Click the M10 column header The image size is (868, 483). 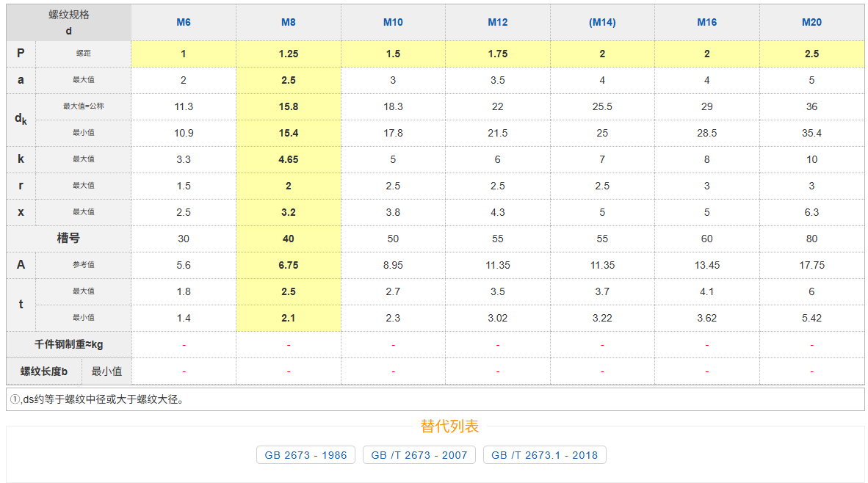(393, 23)
